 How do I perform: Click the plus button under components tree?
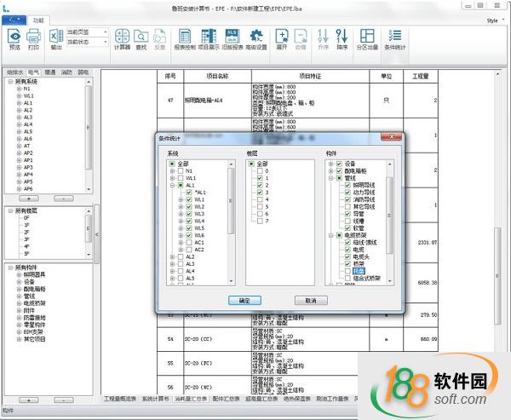point(29,400)
